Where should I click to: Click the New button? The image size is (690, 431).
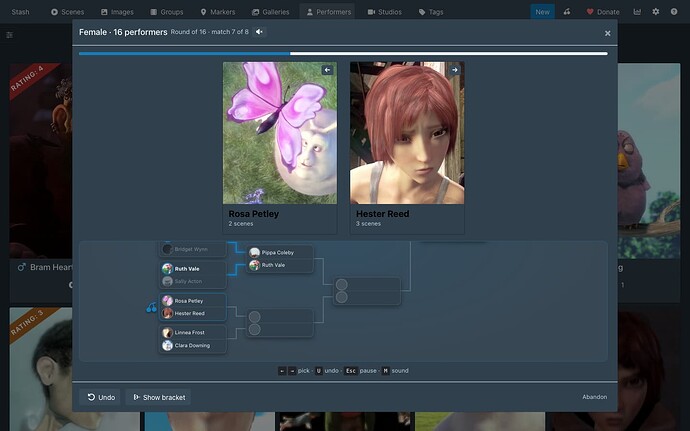[x=542, y=12]
